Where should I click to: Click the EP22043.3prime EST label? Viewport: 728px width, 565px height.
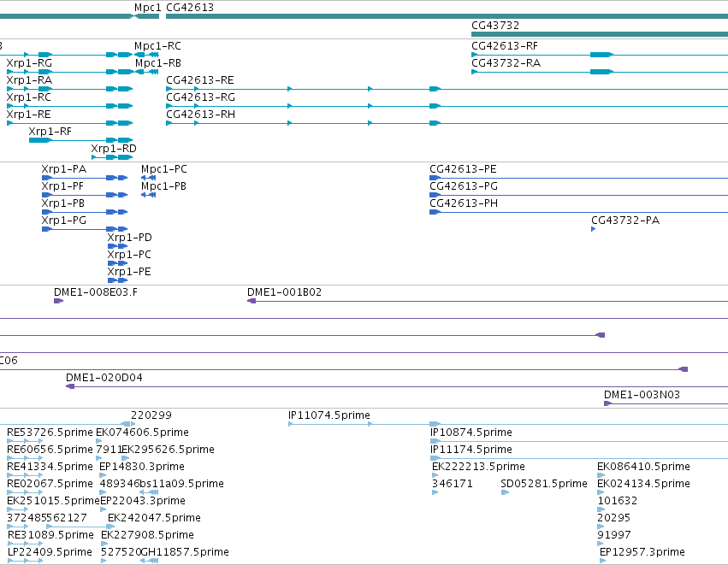pos(143,502)
